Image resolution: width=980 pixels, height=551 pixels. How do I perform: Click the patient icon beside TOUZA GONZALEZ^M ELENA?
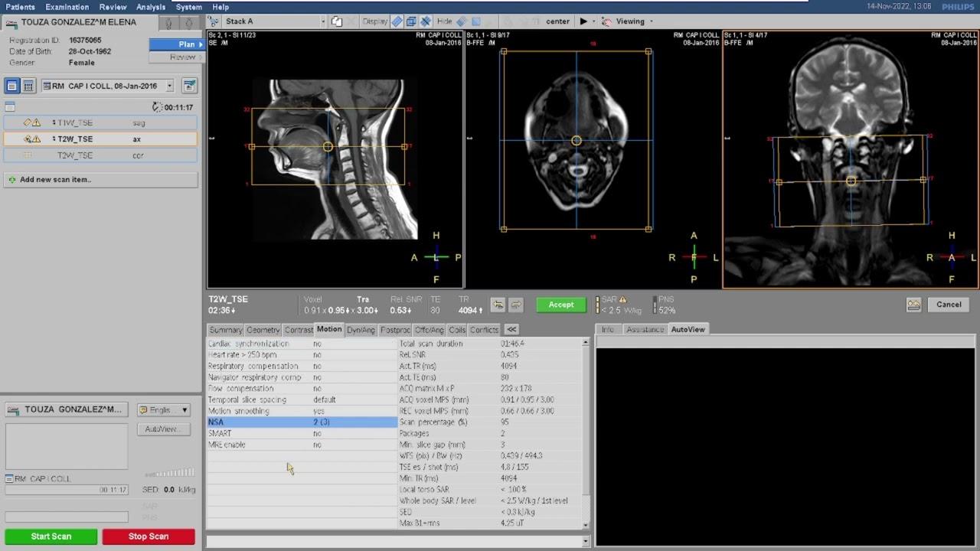click(x=11, y=23)
